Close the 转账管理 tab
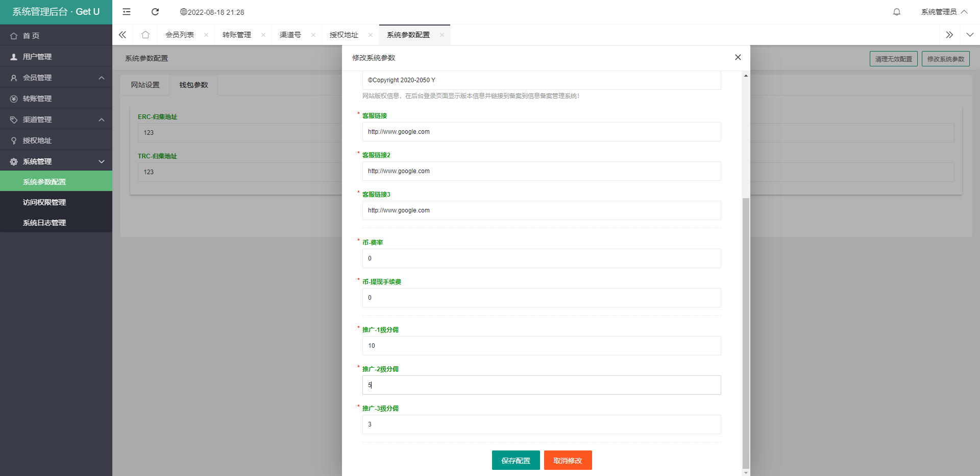This screenshot has width=980, height=476. click(263, 34)
